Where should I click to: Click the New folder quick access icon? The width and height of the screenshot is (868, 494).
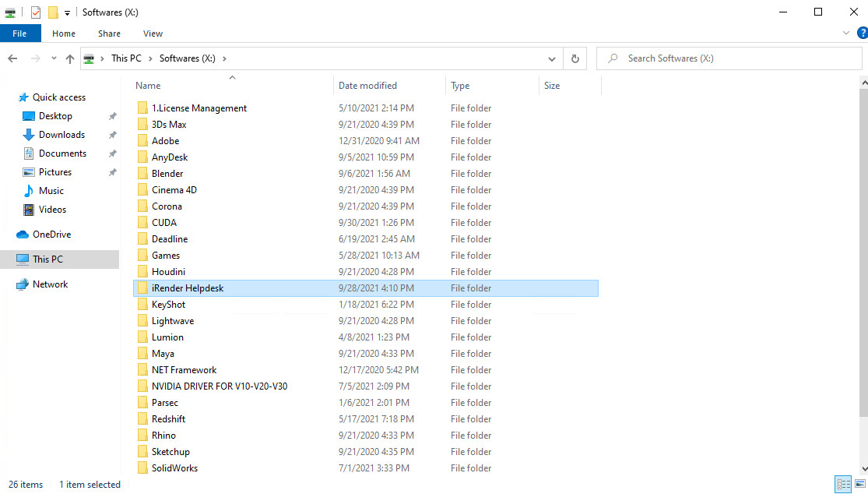click(x=53, y=12)
